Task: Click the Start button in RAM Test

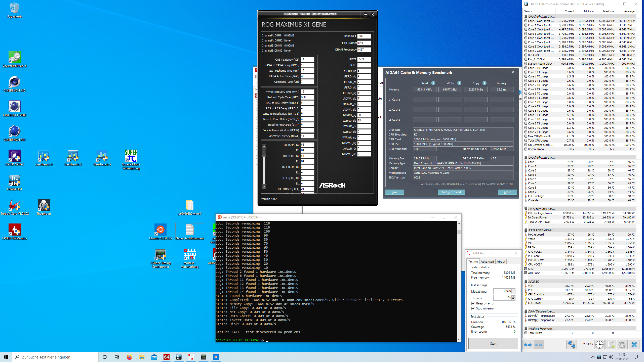Action: (x=493, y=344)
